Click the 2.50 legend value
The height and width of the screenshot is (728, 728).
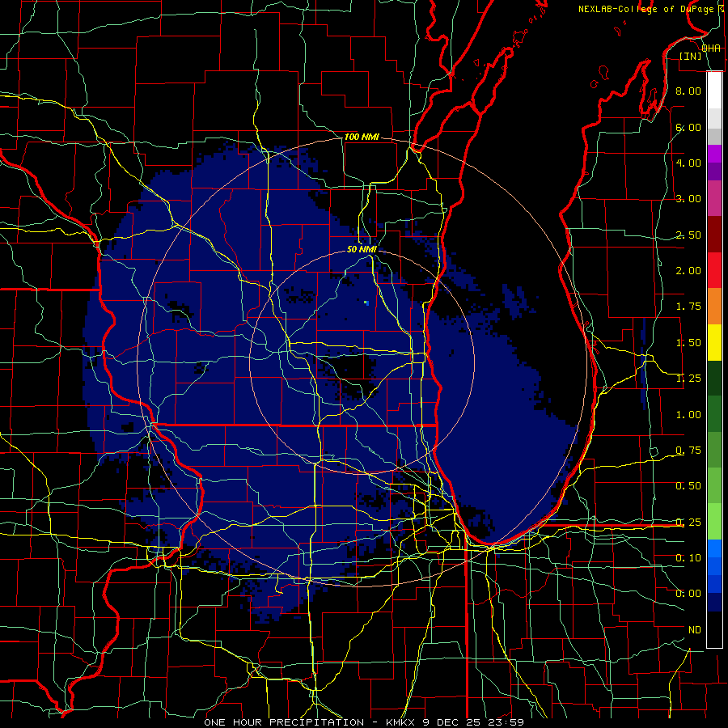pyautogui.click(x=688, y=235)
